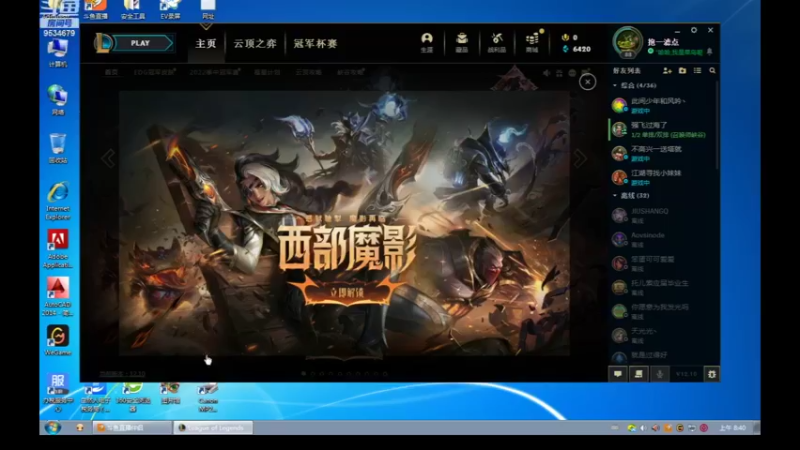Screen dimensions: 800x450
Task: Click the V12.10 version label
Action: pyautogui.click(x=686, y=374)
